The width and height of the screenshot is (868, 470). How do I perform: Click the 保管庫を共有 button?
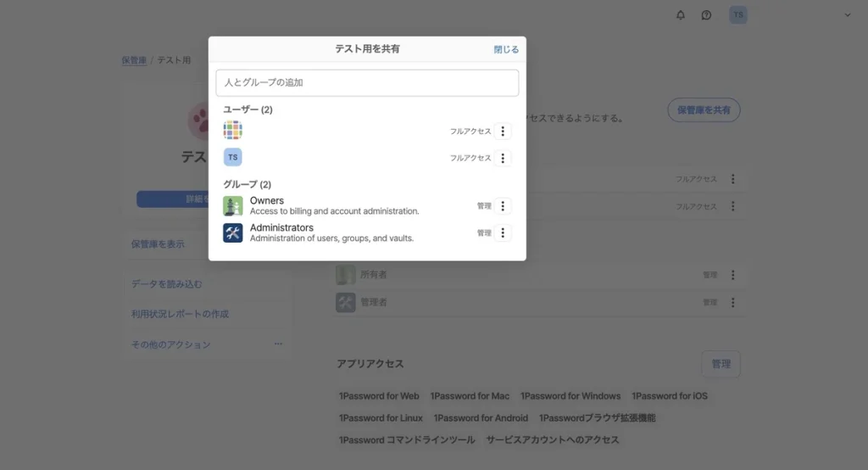click(x=704, y=110)
